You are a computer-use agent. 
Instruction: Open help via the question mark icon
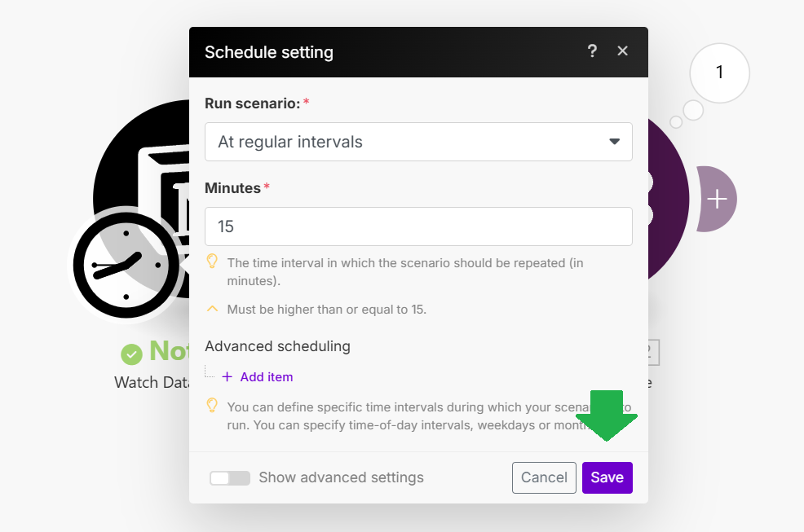click(x=592, y=51)
